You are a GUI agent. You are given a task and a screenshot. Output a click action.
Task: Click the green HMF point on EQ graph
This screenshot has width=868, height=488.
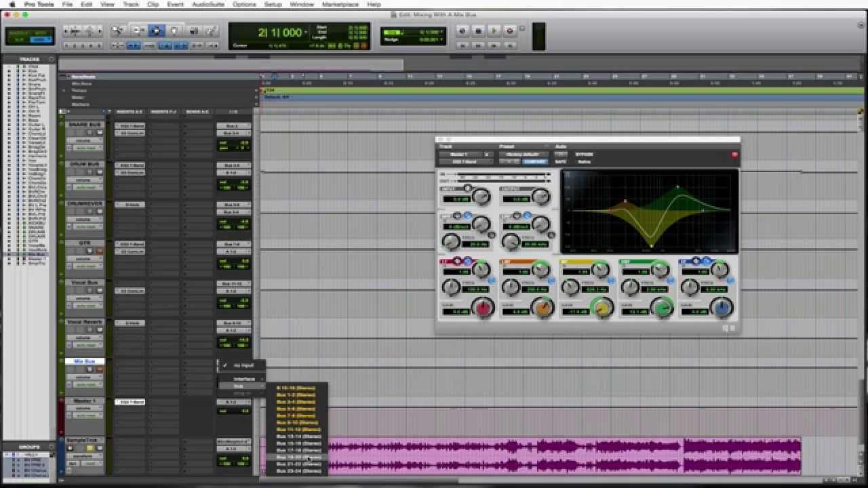[x=677, y=186]
